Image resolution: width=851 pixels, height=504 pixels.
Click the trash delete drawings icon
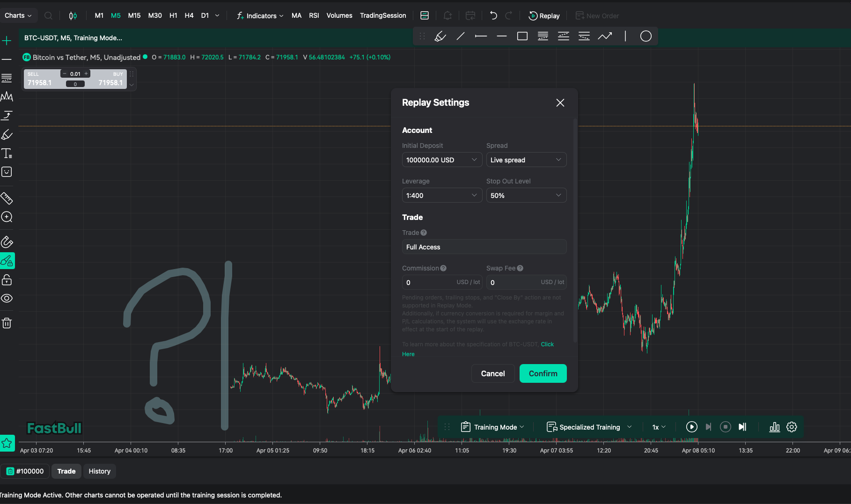[7, 323]
